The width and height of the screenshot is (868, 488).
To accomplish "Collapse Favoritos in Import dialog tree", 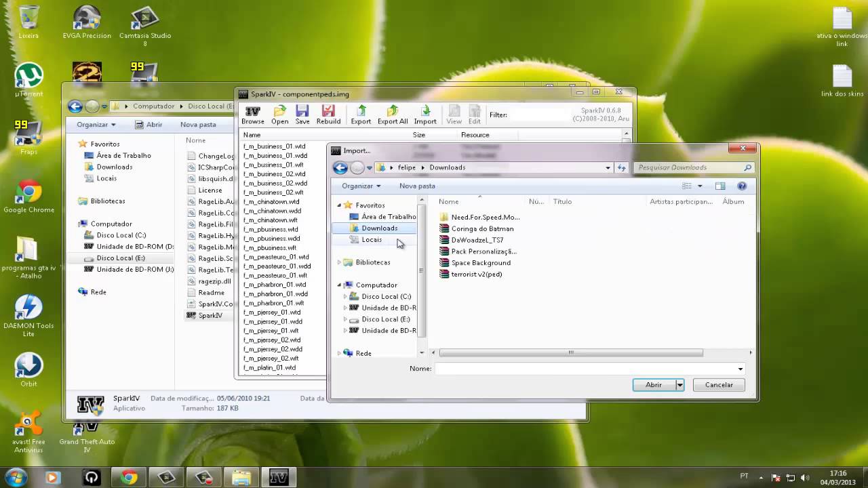I will 340,205.
